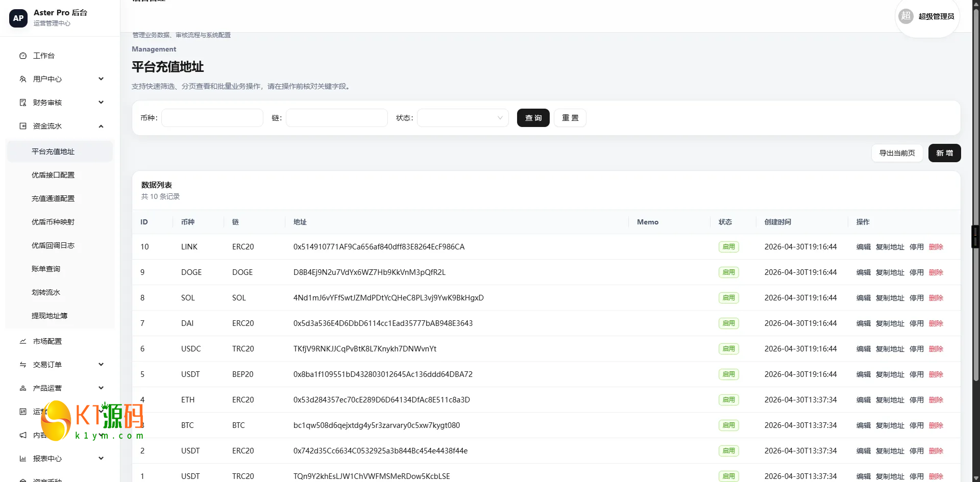Click the 报表中心 bar chart icon

click(x=23, y=459)
